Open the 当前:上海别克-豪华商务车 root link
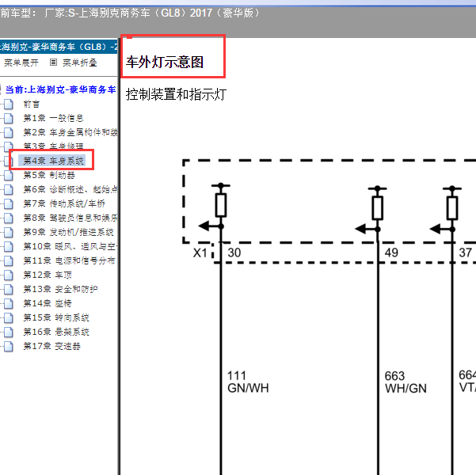 click(x=61, y=89)
